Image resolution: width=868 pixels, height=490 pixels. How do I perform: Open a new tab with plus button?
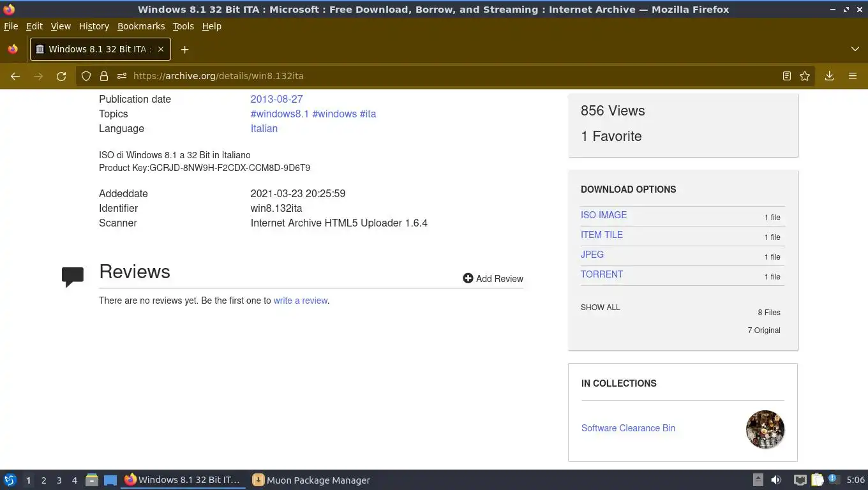(184, 49)
